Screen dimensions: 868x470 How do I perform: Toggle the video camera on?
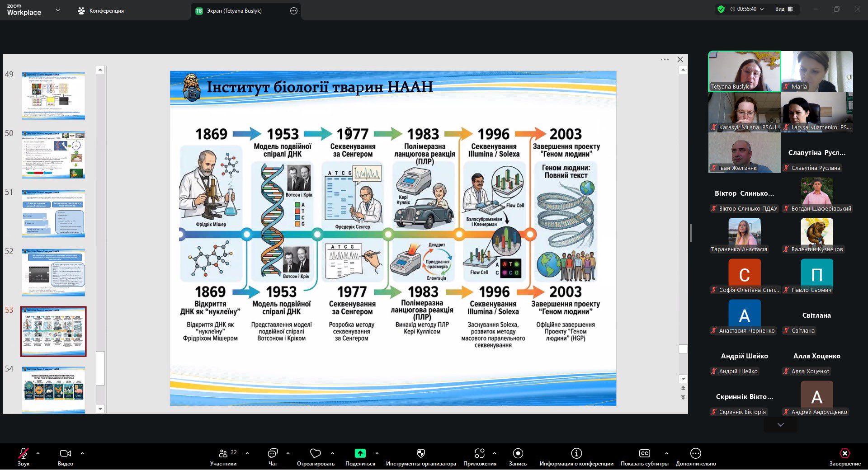(65, 453)
